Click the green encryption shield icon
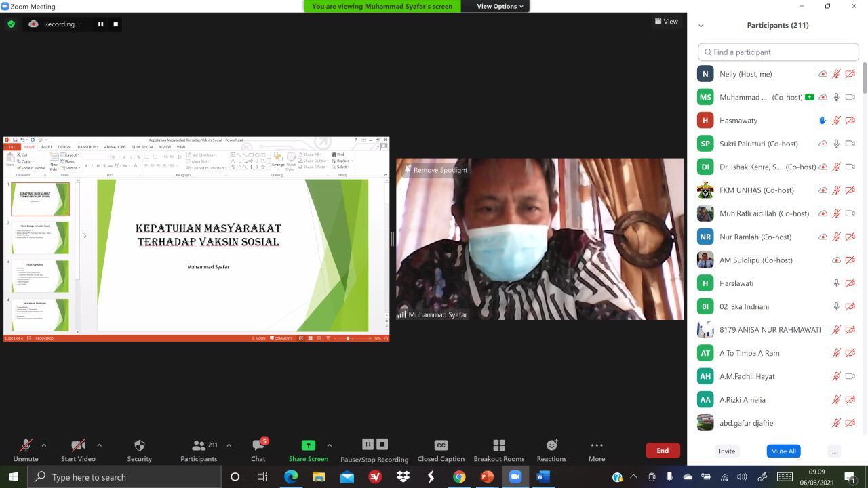The width and height of the screenshot is (868, 488). click(x=11, y=24)
